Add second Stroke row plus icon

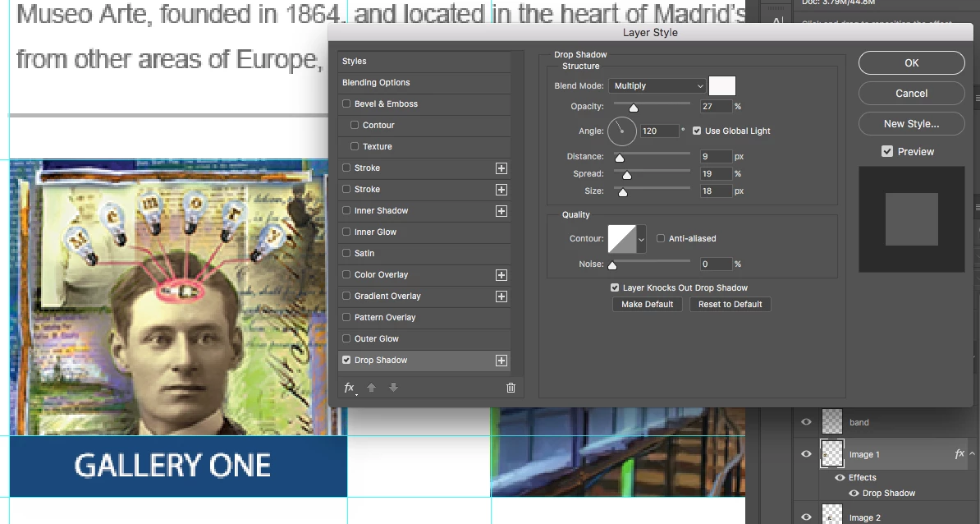(x=501, y=190)
